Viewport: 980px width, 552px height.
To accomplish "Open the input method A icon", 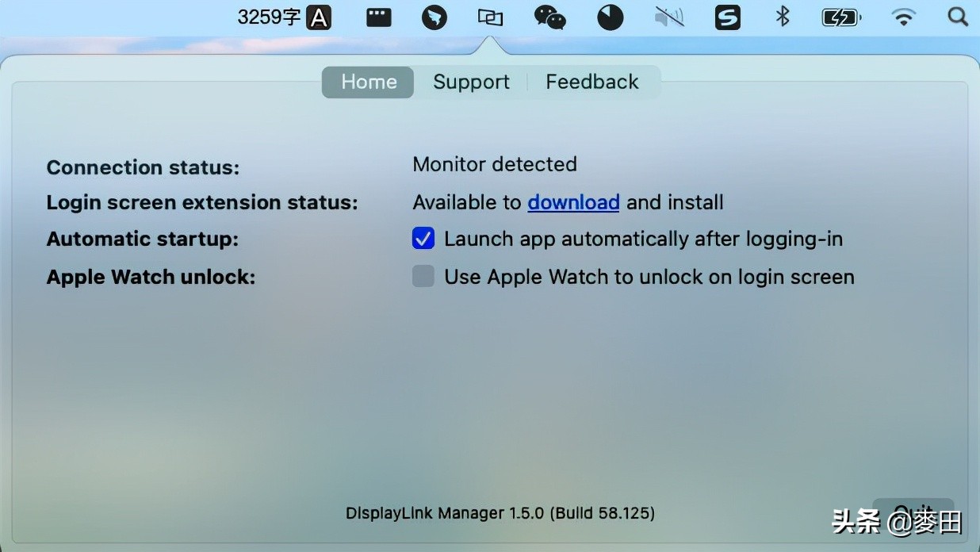I will coord(319,17).
